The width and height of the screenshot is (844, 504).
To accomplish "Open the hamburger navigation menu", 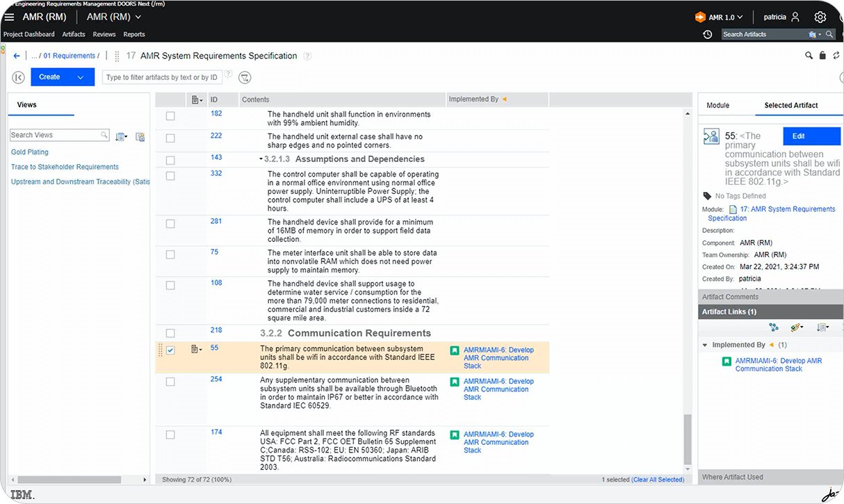I will click(x=9, y=17).
